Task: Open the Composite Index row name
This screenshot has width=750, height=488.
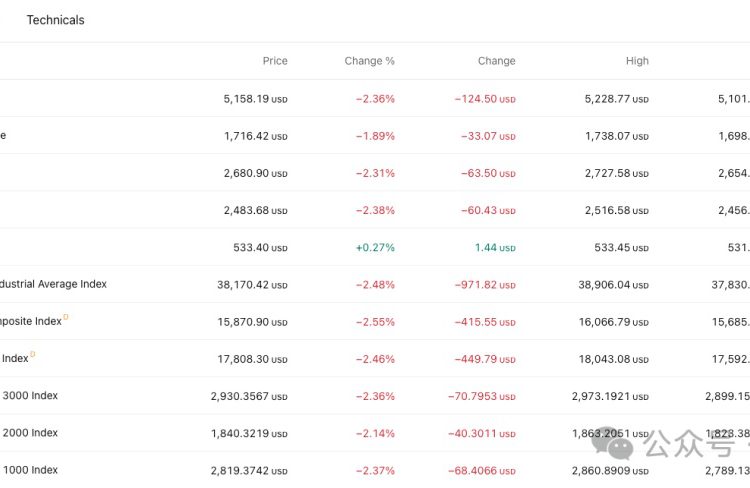Action: click(30, 321)
